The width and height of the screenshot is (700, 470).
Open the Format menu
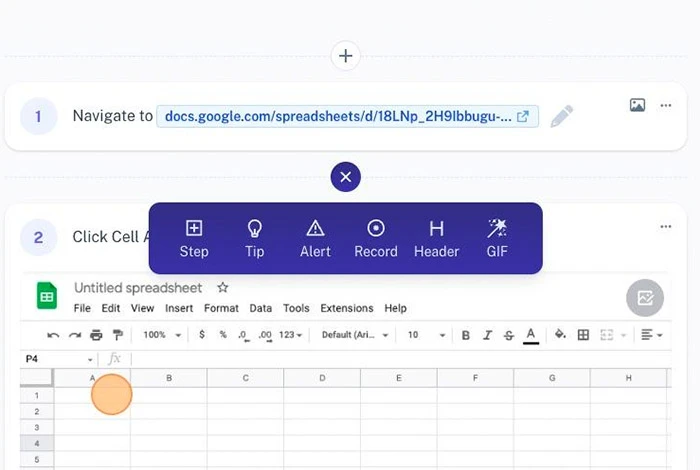click(221, 308)
